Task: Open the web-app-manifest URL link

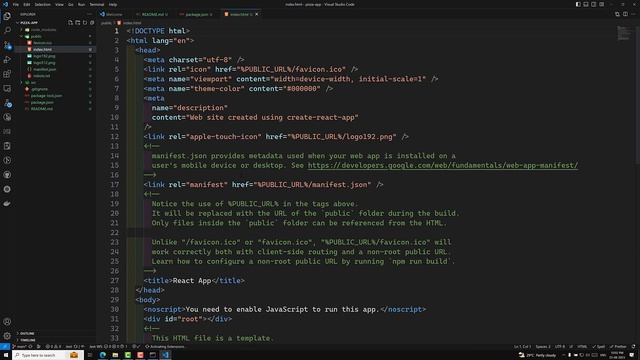Action: coord(443,165)
